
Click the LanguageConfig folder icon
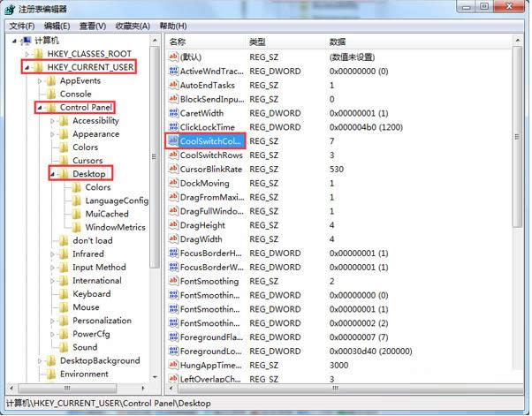coord(76,200)
